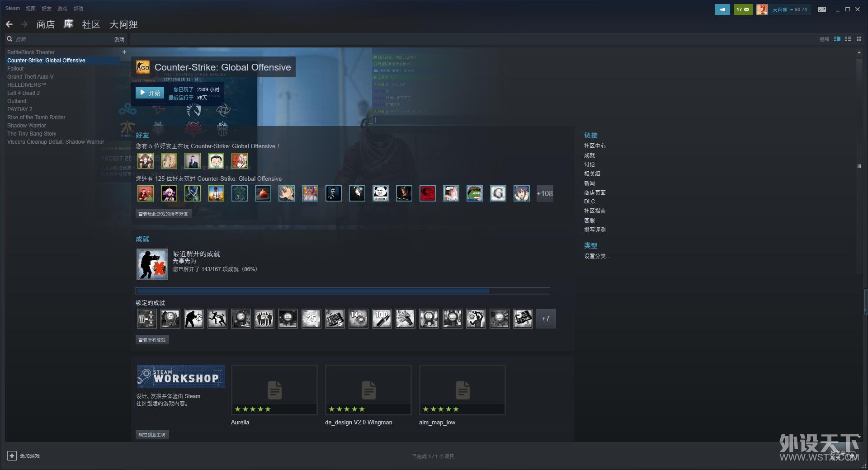
Task: Open the first locked achievement icon
Action: [x=147, y=319]
